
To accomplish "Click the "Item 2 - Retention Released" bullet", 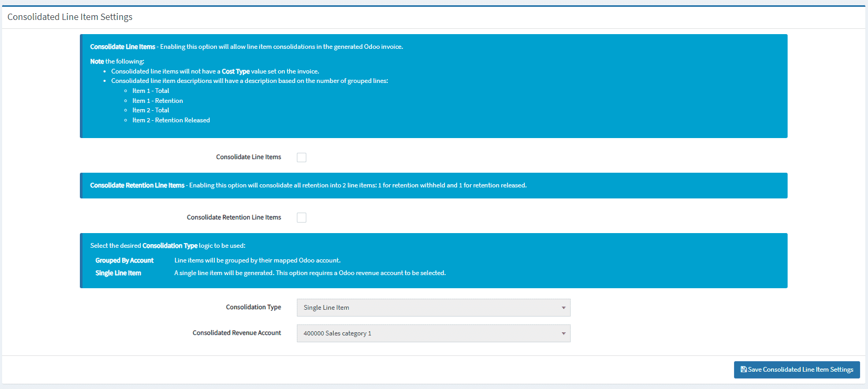I will [171, 120].
